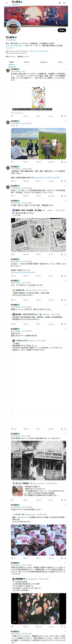Bookmark the pinned post

62,116
